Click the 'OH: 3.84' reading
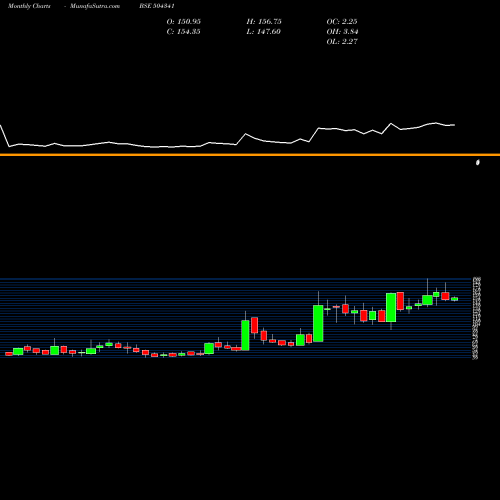 coord(342,32)
